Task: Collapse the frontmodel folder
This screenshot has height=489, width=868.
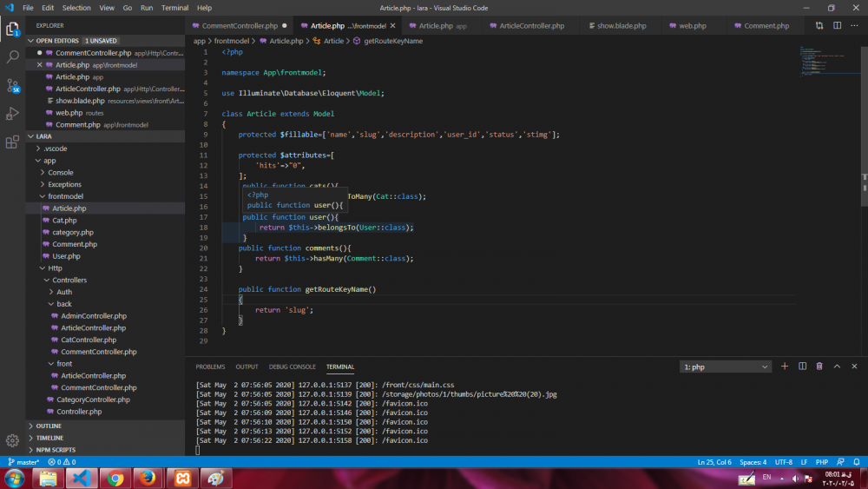Action: click(x=65, y=196)
